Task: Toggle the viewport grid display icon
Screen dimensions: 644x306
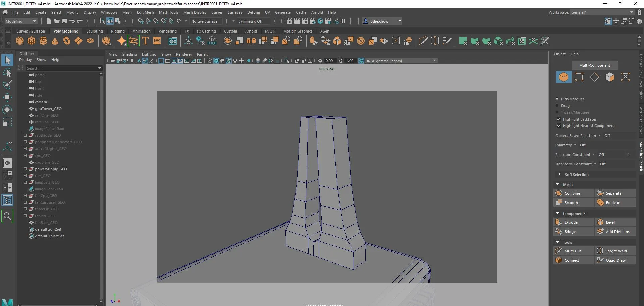Action: (x=161, y=61)
